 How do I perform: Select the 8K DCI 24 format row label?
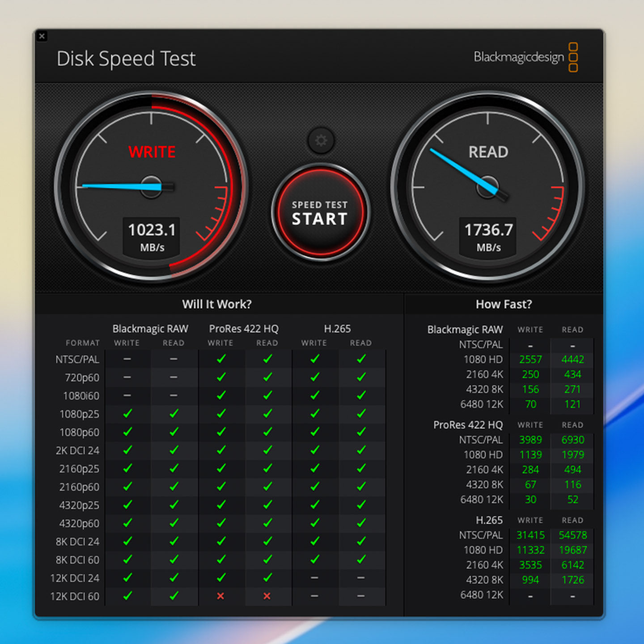[x=77, y=542]
